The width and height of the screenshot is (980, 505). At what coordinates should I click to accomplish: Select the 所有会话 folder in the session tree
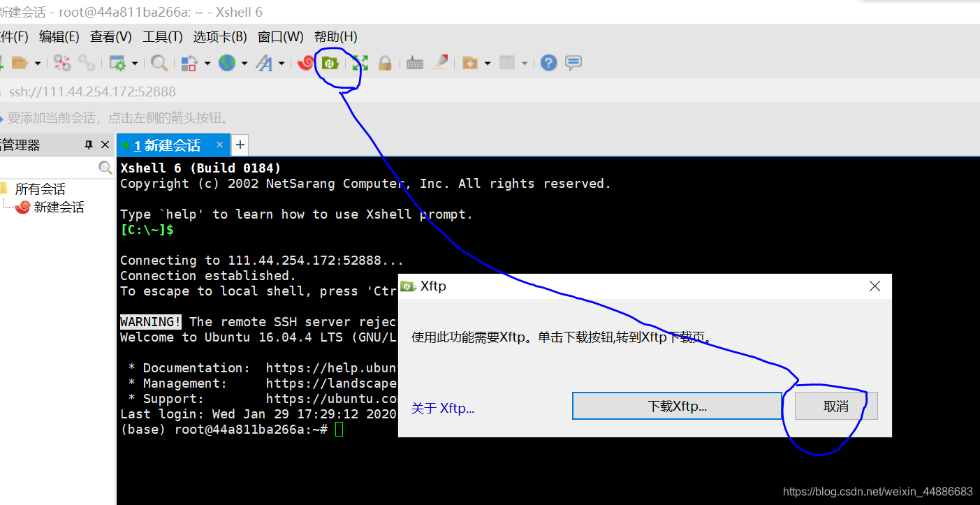tap(41, 189)
